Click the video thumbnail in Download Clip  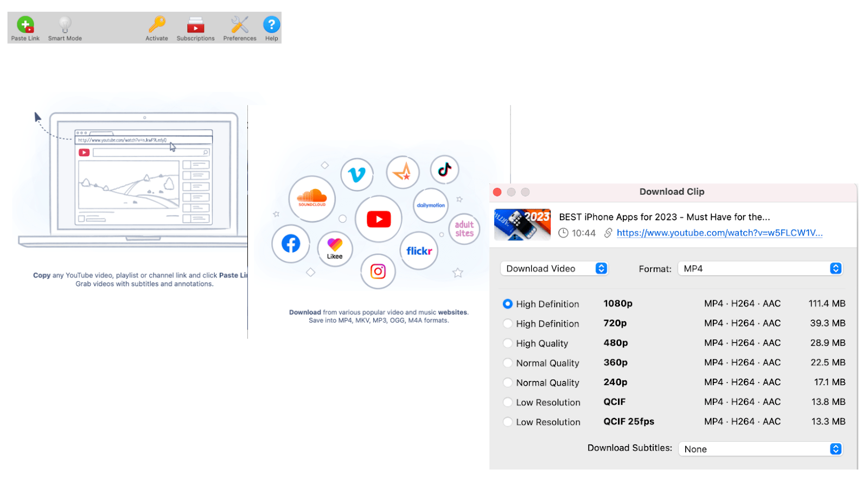[x=522, y=225]
